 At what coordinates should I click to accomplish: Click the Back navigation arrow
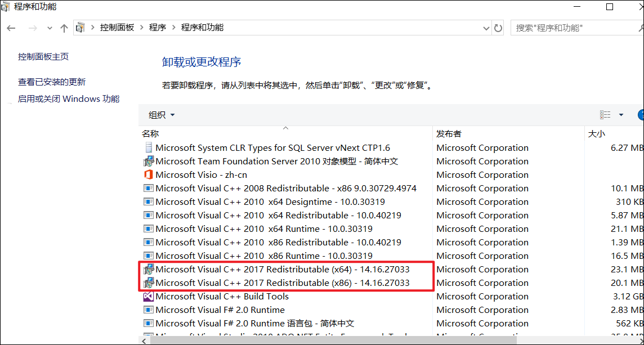11,28
